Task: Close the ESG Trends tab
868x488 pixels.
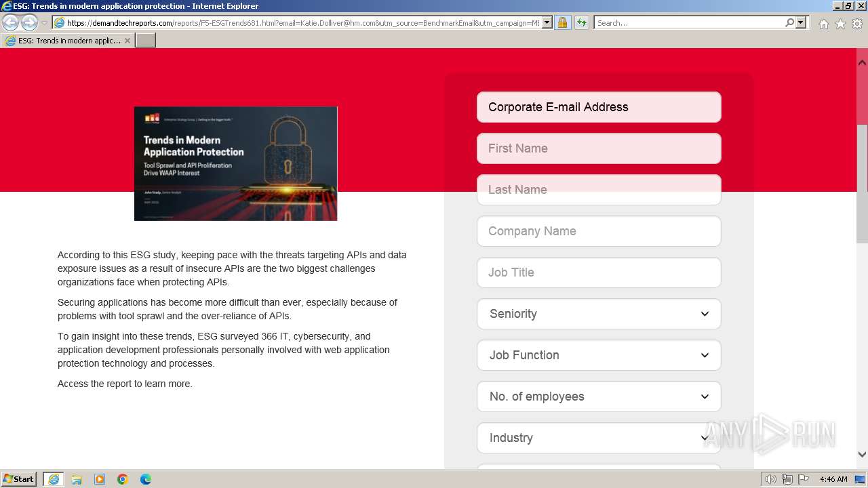Action: coord(127,41)
